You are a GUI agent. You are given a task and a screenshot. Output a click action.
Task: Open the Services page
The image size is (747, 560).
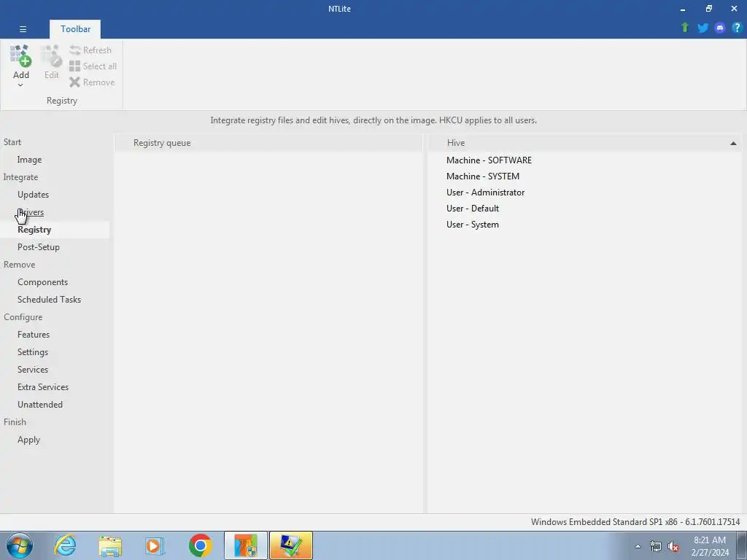point(33,370)
